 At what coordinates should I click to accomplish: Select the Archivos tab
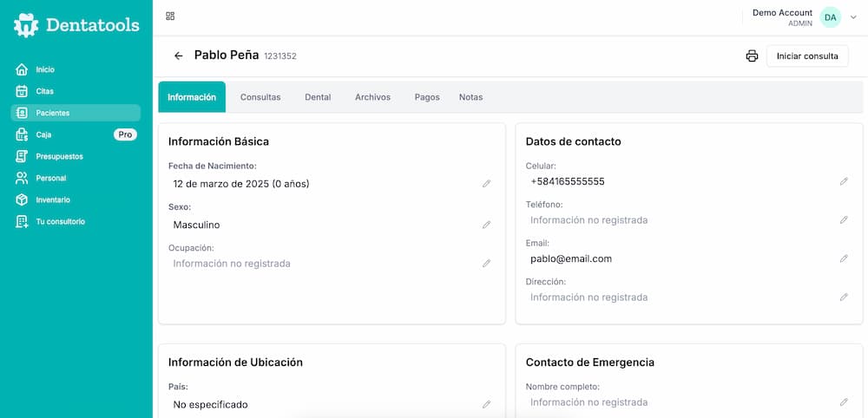372,97
